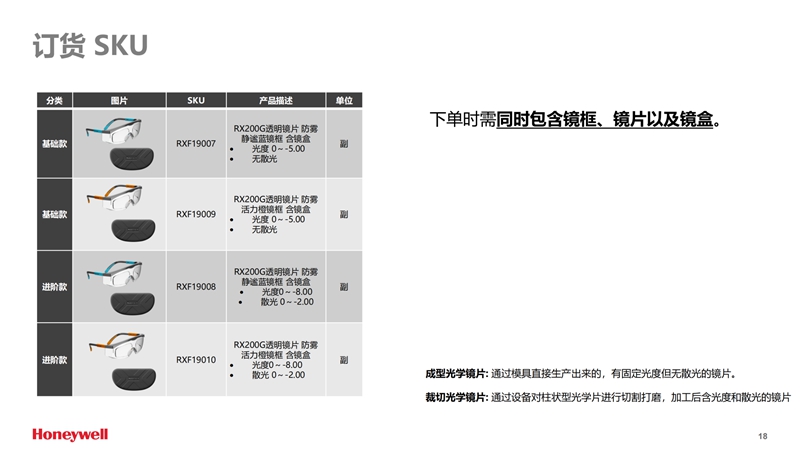Click the 进阶款 cell in the RXF19010 row
The image size is (800, 450).
[55, 360]
